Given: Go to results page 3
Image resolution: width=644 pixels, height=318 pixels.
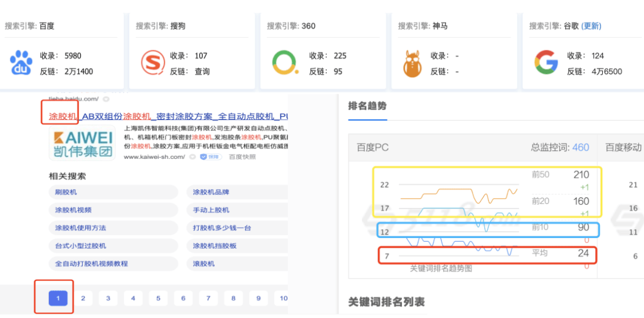Looking at the screenshot, I should pyautogui.click(x=108, y=298).
